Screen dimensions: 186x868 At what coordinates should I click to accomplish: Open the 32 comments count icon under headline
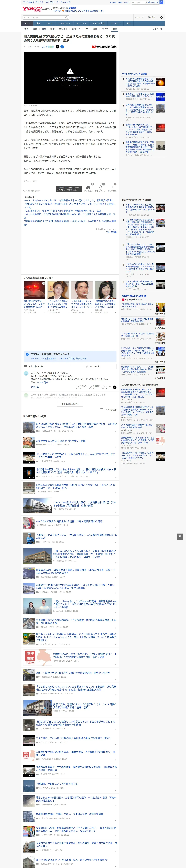click(x=44, y=47)
